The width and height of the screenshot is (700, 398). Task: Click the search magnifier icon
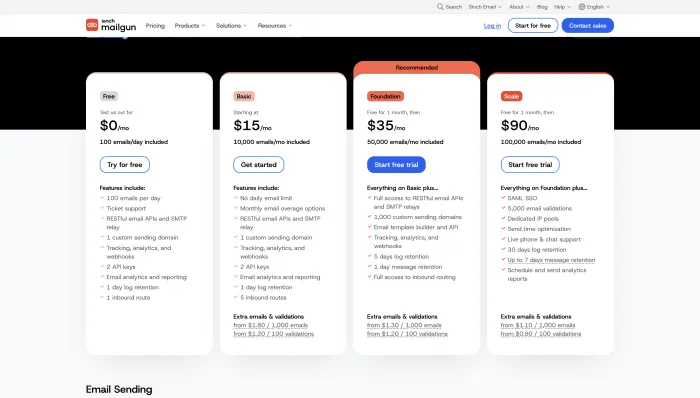440,7
